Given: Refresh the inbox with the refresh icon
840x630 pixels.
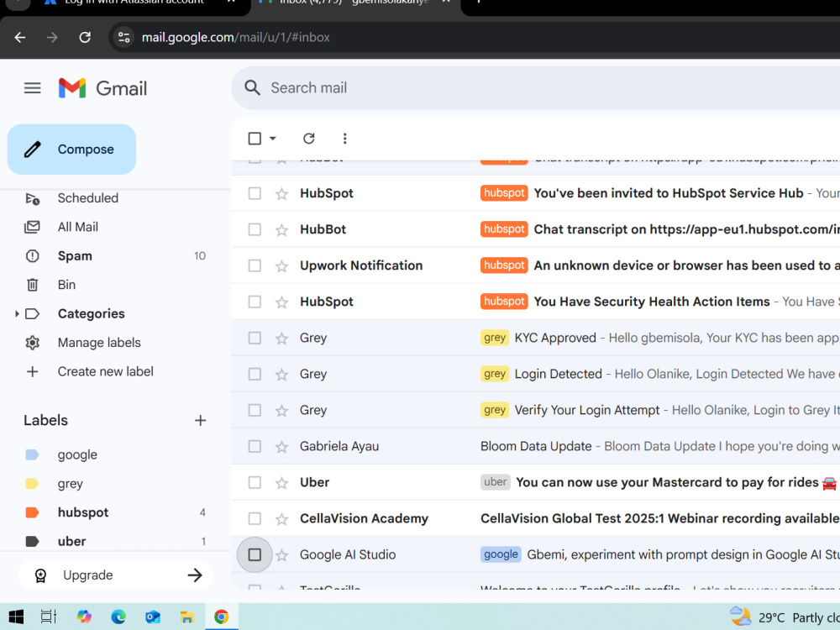Looking at the screenshot, I should point(308,139).
